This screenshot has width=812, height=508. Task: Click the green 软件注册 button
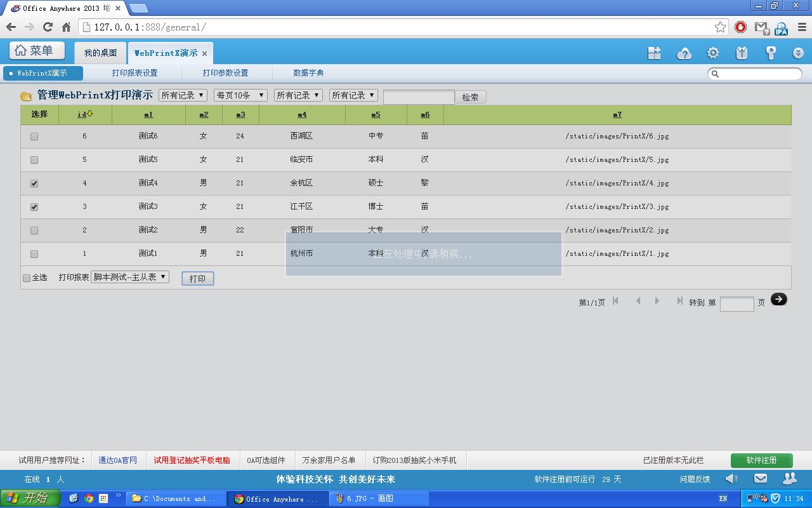pyautogui.click(x=761, y=460)
